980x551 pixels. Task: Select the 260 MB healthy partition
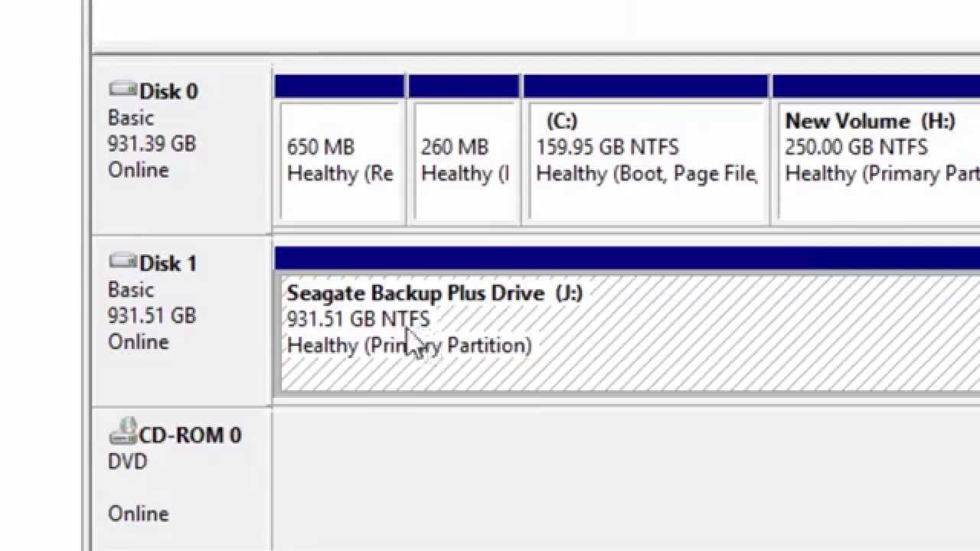[464, 161]
